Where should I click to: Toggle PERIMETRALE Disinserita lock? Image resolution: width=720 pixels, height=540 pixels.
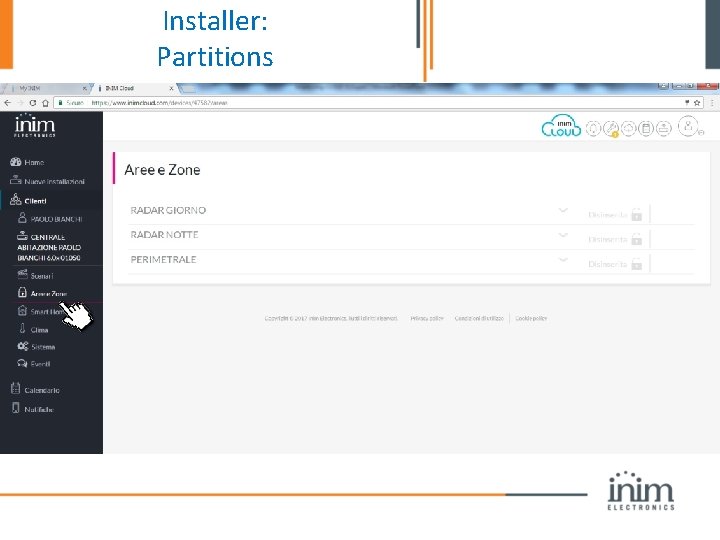[x=636, y=264]
